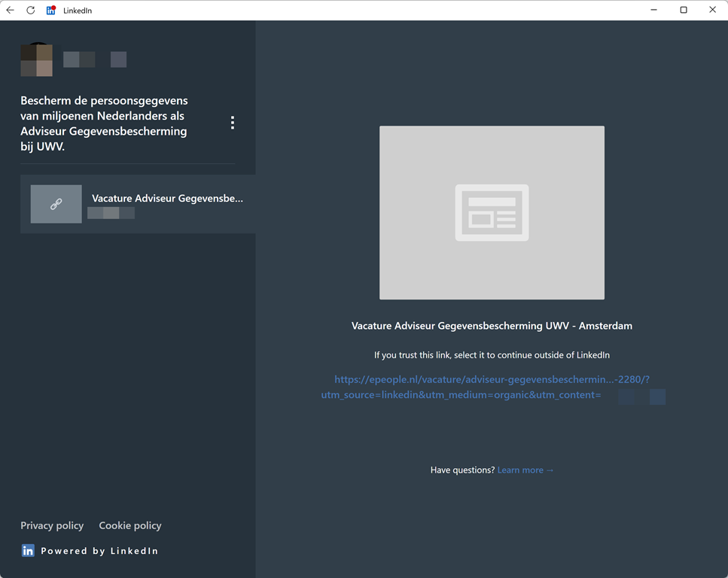Click the poster's profile avatar
728x578 pixels.
pos(36,60)
